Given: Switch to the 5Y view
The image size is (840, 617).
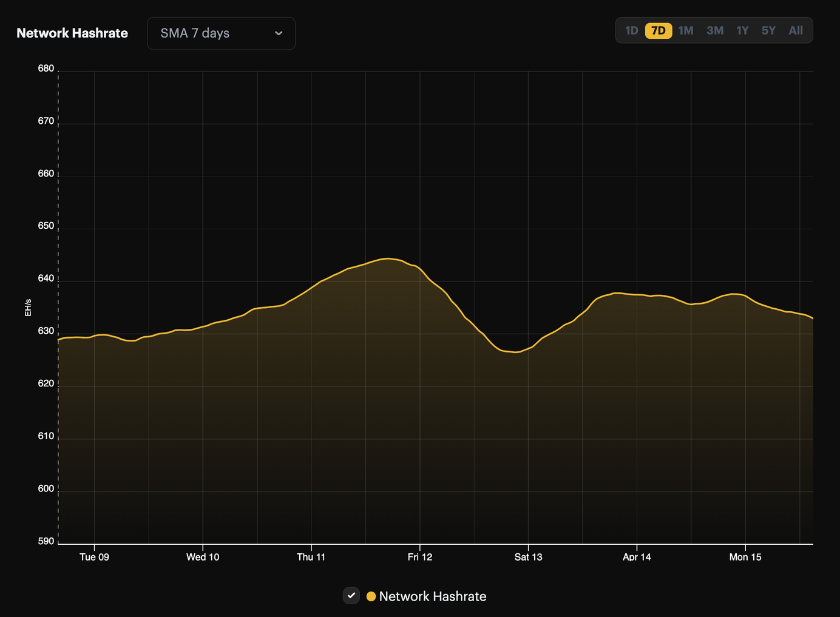Looking at the screenshot, I should (768, 30).
